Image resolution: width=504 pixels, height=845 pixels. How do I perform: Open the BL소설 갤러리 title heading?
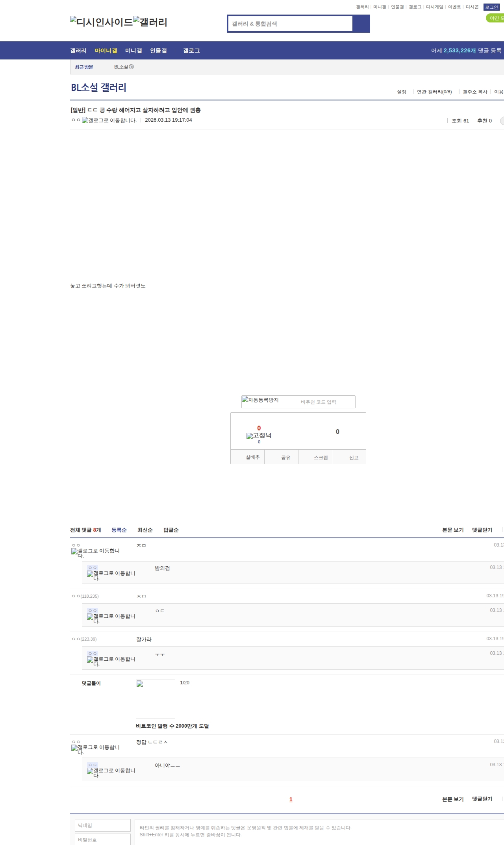point(98,87)
